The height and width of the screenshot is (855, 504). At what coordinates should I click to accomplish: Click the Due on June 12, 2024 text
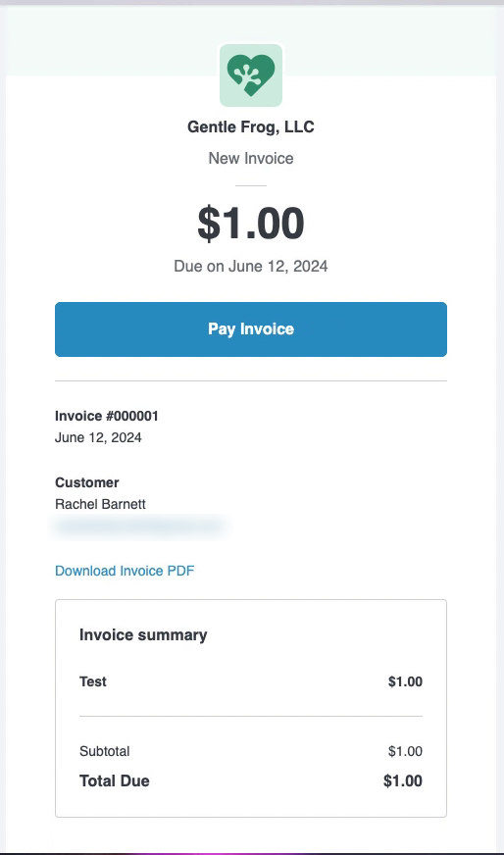(x=251, y=266)
